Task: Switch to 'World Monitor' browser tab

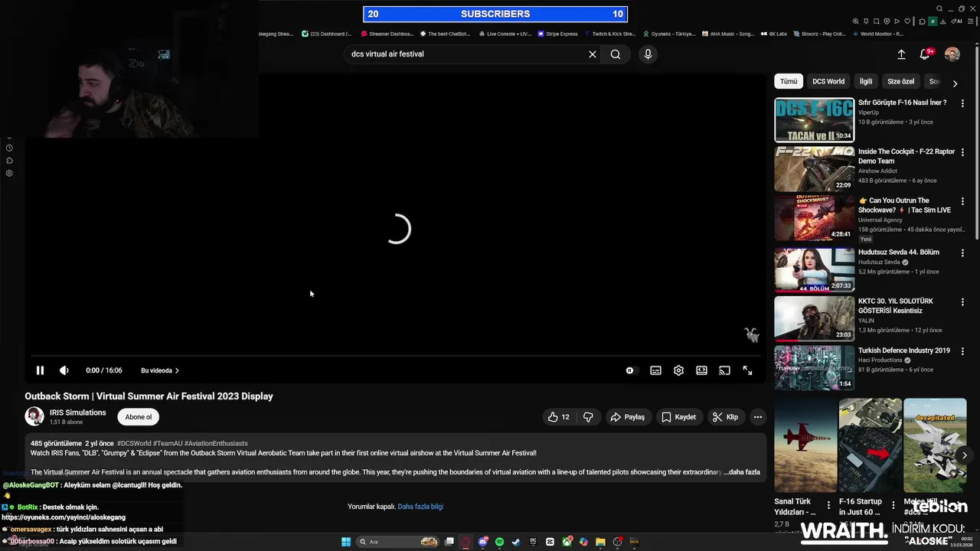Action: click(877, 34)
